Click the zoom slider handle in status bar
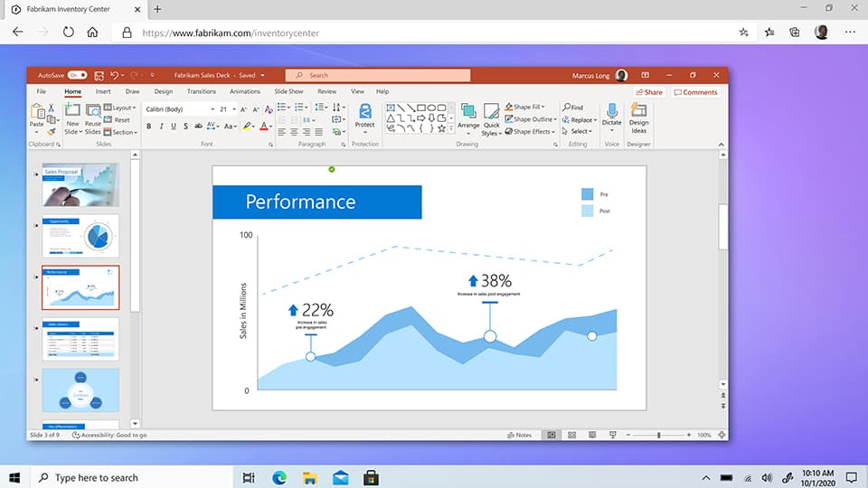The image size is (868, 488). 658,436
